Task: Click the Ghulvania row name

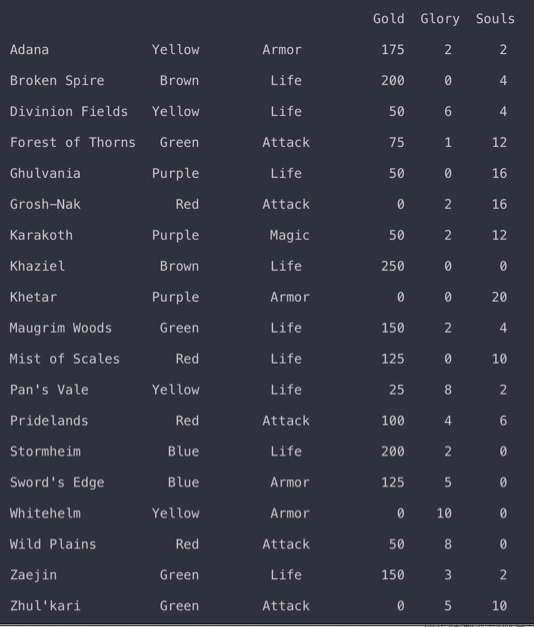Action: click(x=45, y=173)
